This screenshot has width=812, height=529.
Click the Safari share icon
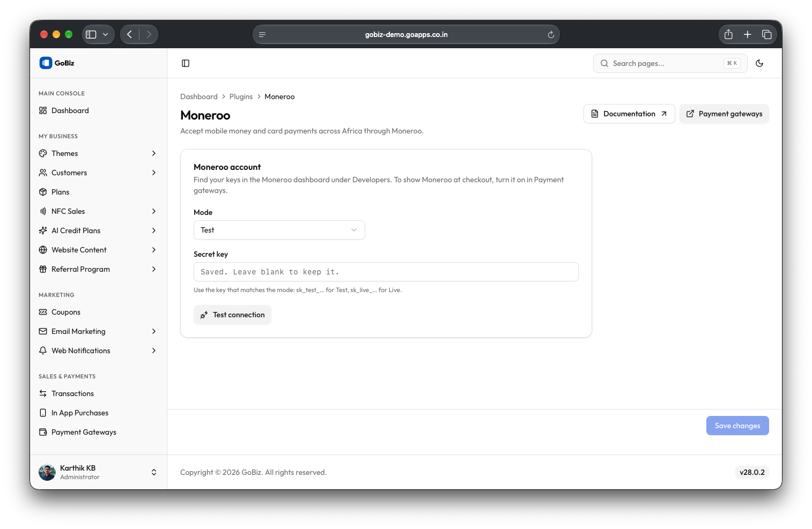[728, 34]
